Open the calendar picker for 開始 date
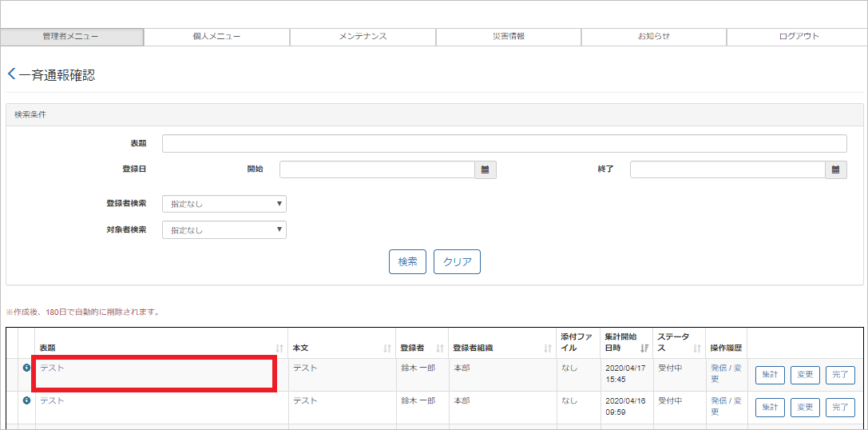The image size is (868, 430). [x=486, y=169]
